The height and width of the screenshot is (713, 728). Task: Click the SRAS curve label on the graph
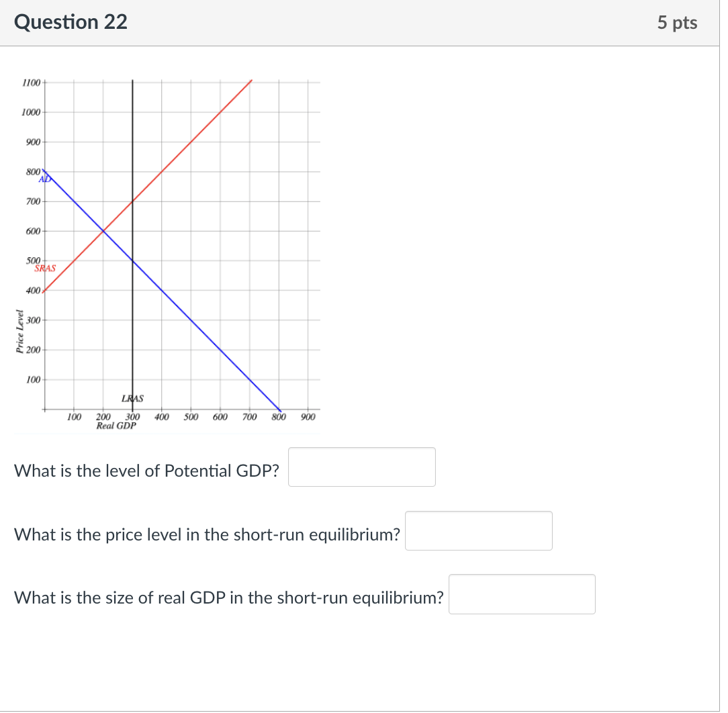tap(46, 268)
